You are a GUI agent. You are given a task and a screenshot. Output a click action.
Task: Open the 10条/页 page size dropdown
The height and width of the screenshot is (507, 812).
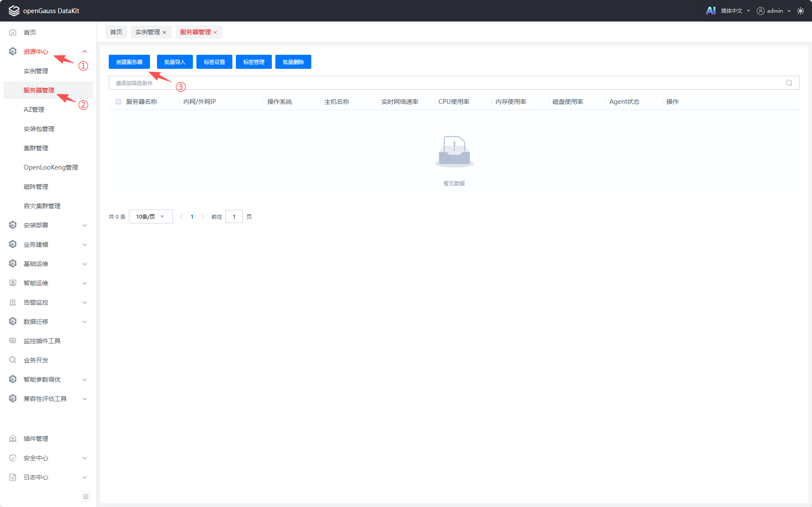pos(150,216)
